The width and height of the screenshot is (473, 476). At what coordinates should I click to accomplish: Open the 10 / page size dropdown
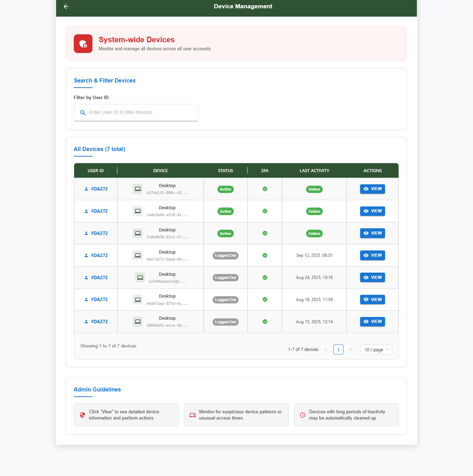(x=376, y=350)
